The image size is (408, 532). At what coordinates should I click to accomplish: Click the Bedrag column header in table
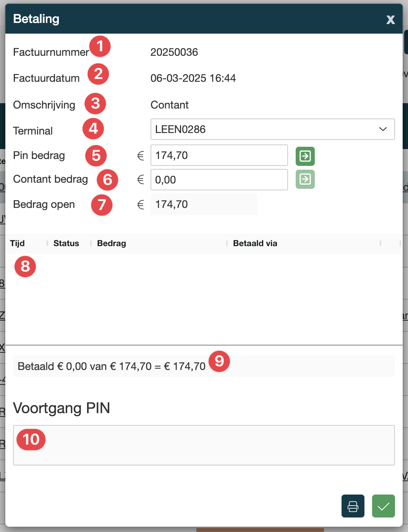click(112, 243)
